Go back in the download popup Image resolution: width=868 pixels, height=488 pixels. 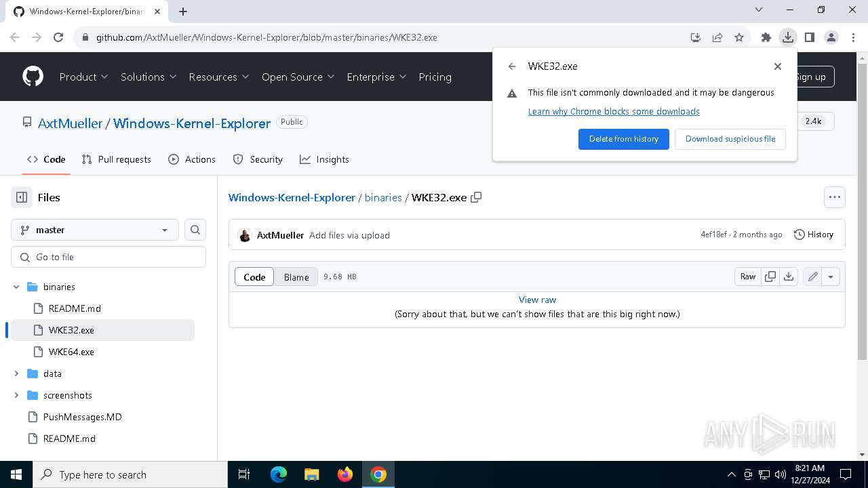pos(512,66)
